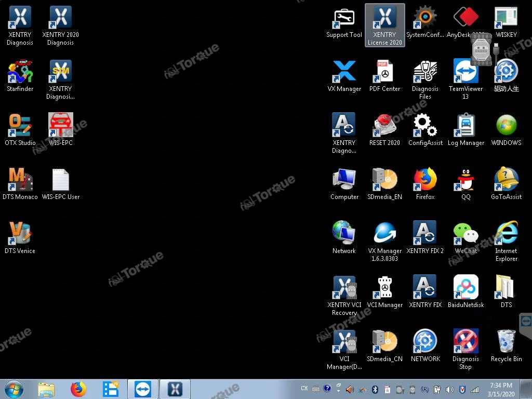Switch to TeamViewer taskbar window
Viewport: 532px width, 399px height.
pyautogui.click(x=143, y=389)
